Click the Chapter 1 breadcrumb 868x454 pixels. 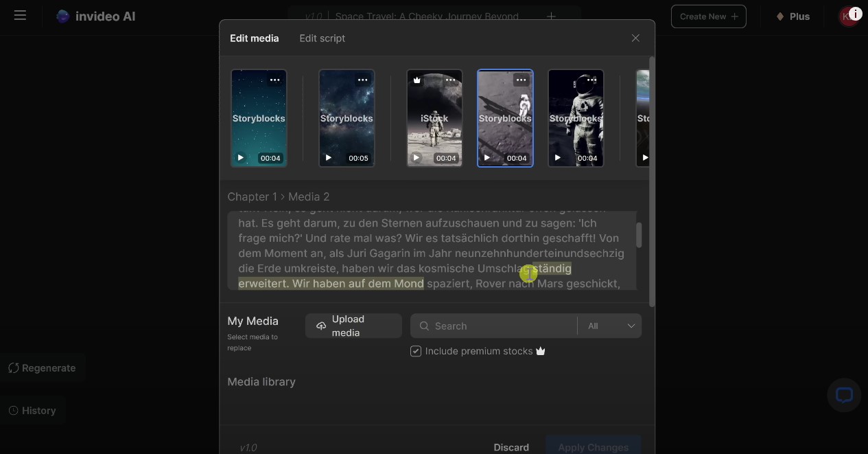click(x=253, y=196)
